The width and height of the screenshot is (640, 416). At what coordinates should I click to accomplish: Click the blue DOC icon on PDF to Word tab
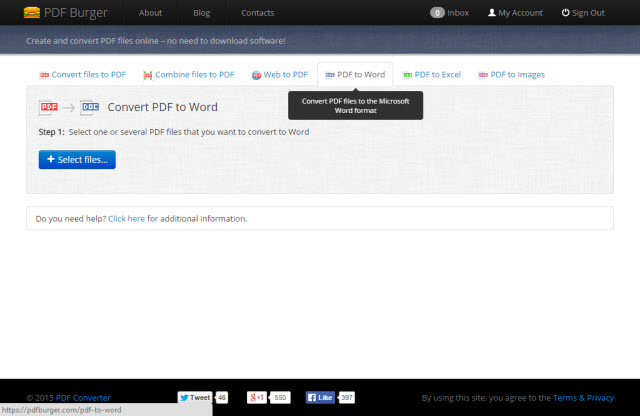pos(330,75)
